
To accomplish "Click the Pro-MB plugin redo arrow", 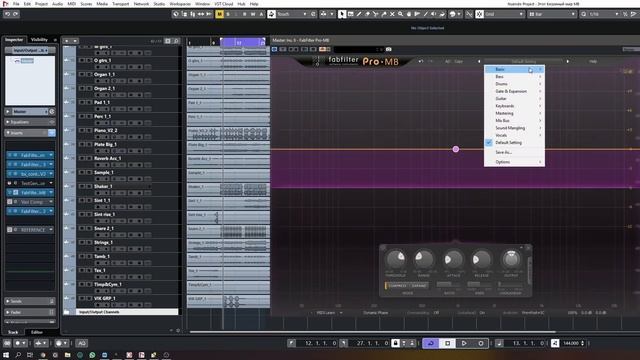I will [430, 61].
